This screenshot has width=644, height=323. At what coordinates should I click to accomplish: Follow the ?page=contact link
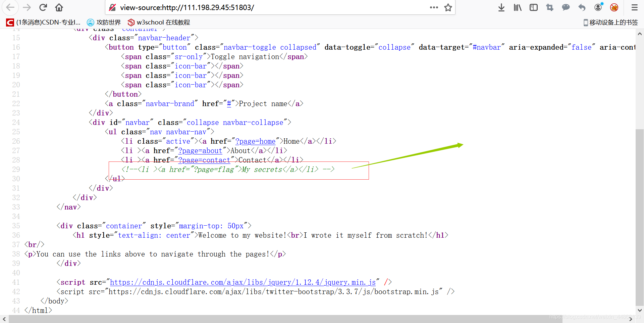204,160
